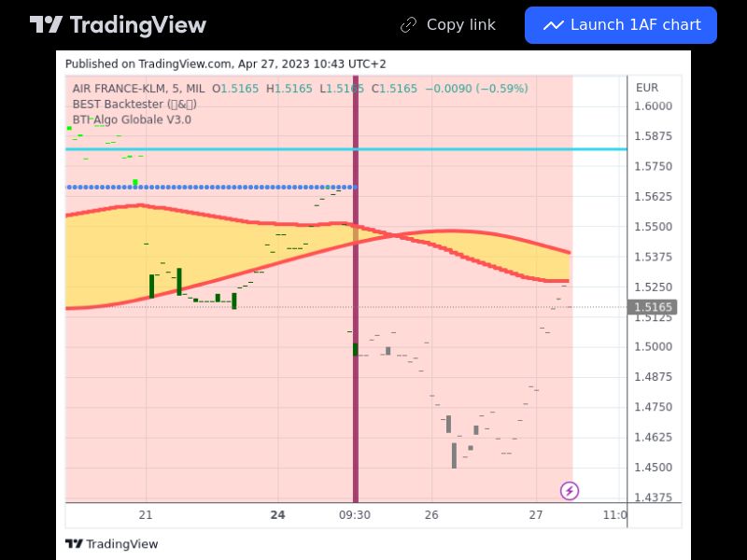This screenshot has width=747, height=560.
Task: Click date label 27 on time axis
Action: click(536, 515)
